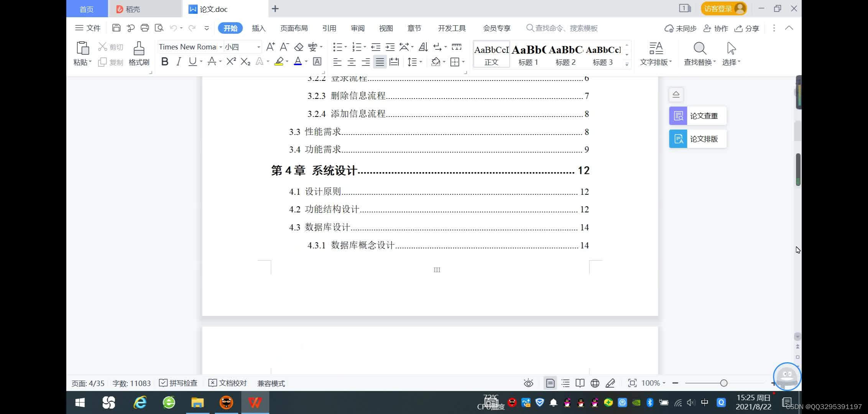Decrease font size with A- icon

pos(284,47)
